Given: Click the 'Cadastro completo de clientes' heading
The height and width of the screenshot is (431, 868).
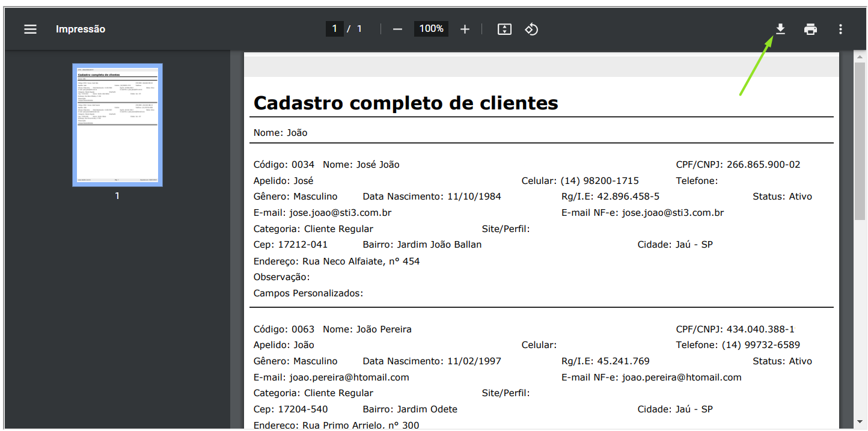Looking at the screenshot, I should point(406,103).
